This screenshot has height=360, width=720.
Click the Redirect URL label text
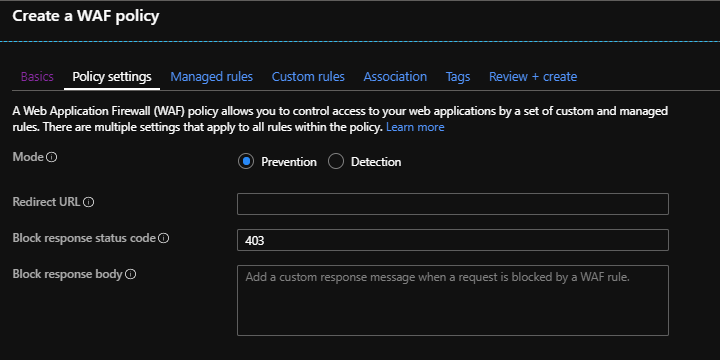pyautogui.click(x=46, y=202)
